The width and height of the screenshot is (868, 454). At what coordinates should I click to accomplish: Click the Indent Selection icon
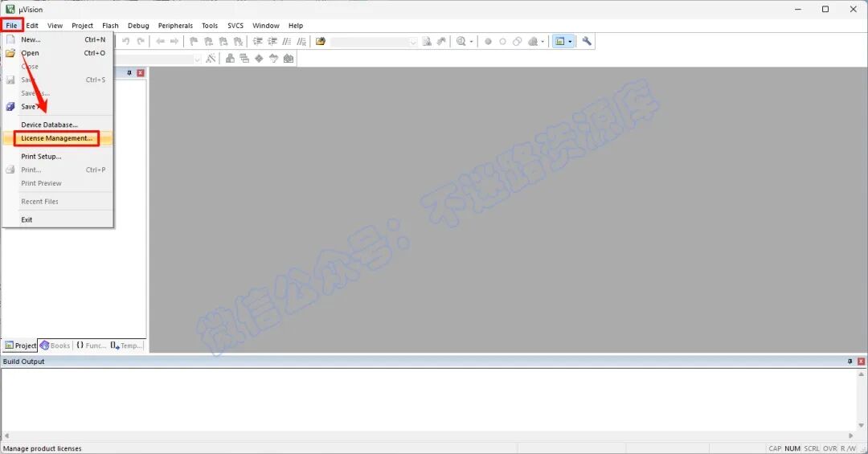(258, 42)
